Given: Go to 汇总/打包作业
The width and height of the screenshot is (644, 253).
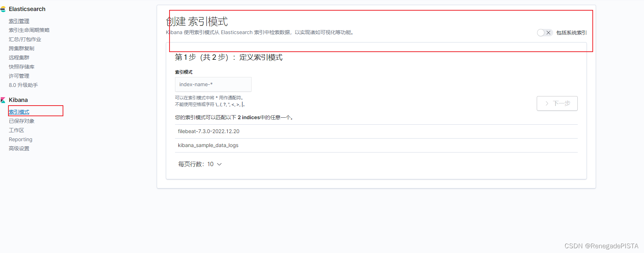Looking at the screenshot, I should 25,40.
